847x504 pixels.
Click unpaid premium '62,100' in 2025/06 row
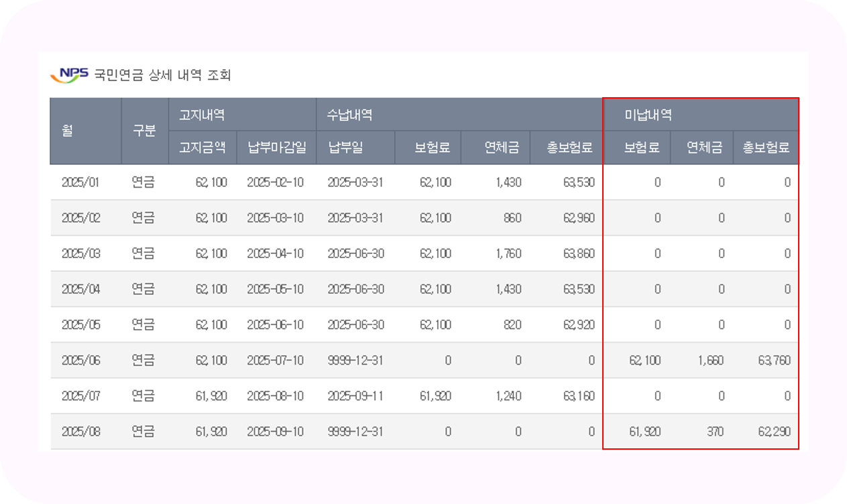(644, 360)
